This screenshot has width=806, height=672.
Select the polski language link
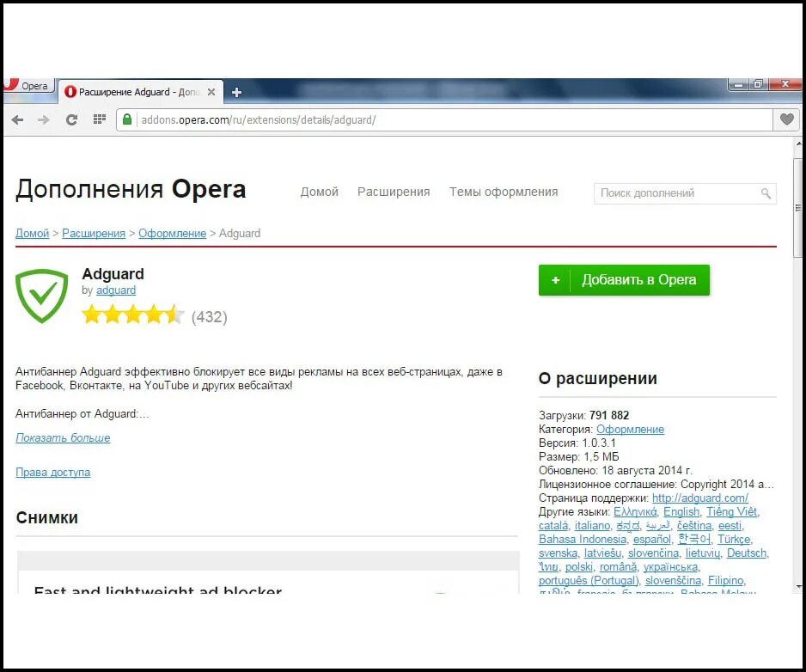point(579,567)
